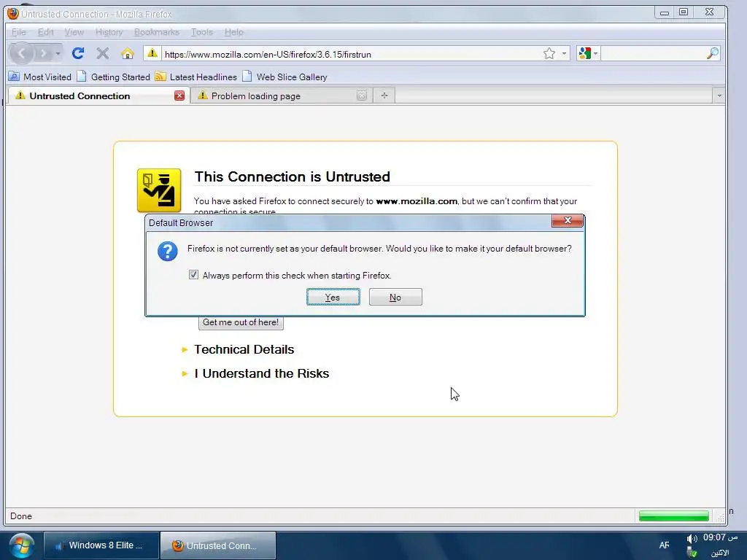Viewport: 747px width, 560px height.
Task: Click the volume speaker tray icon
Action: [x=692, y=539]
